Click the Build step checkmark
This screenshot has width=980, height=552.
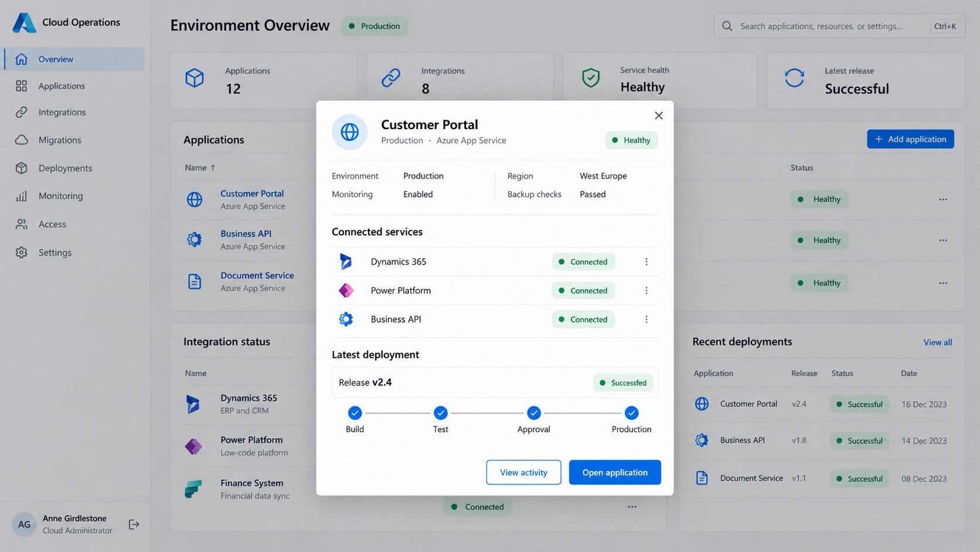click(355, 413)
